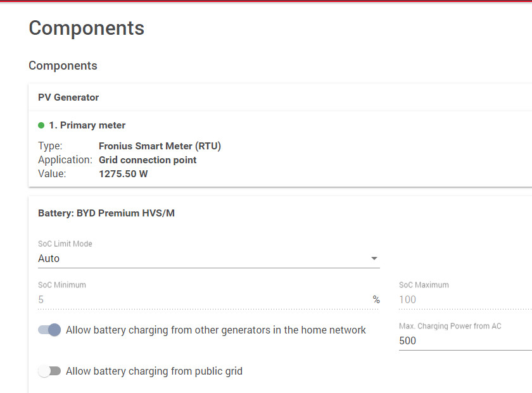This screenshot has width=532, height=393.
Task: Click the 1275.50 W meter value
Action: pyautogui.click(x=123, y=173)
